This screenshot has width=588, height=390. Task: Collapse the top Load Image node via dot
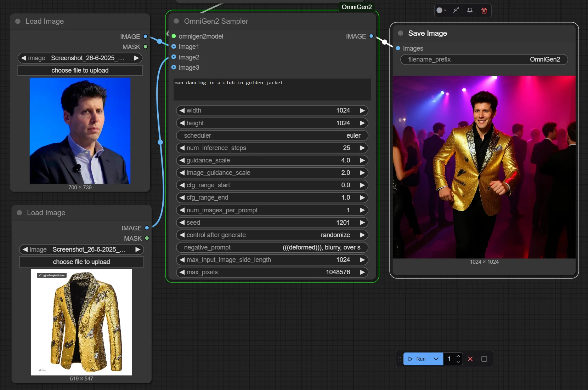point(18,21)
